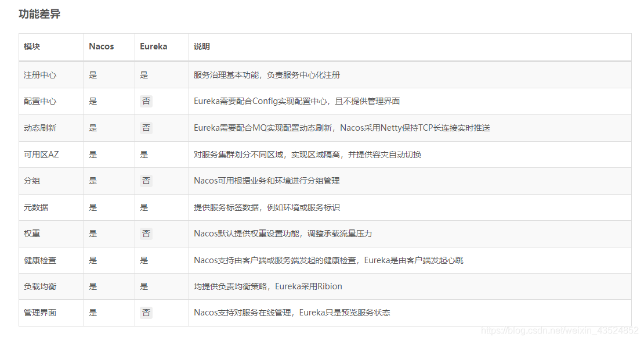Click Eureka 是 value in 元数据 row

point(144,207)
